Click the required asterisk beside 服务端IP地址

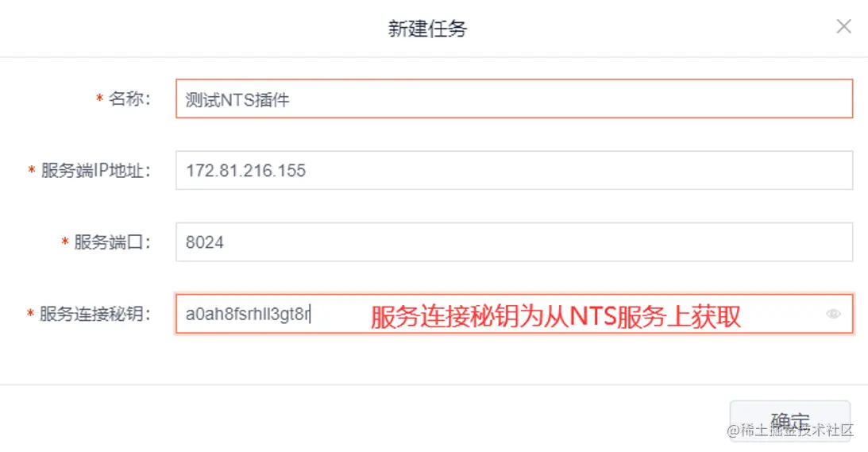[x=32, y=171]
